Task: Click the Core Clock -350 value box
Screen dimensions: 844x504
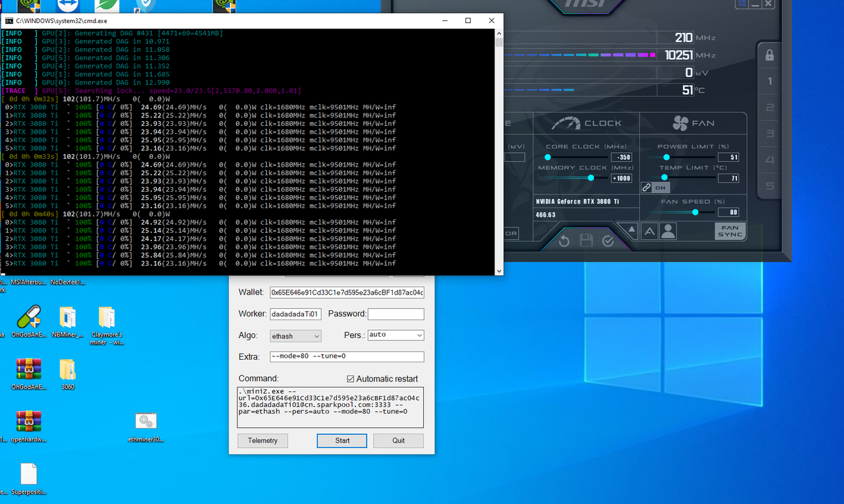Action: tap(621, 157)
